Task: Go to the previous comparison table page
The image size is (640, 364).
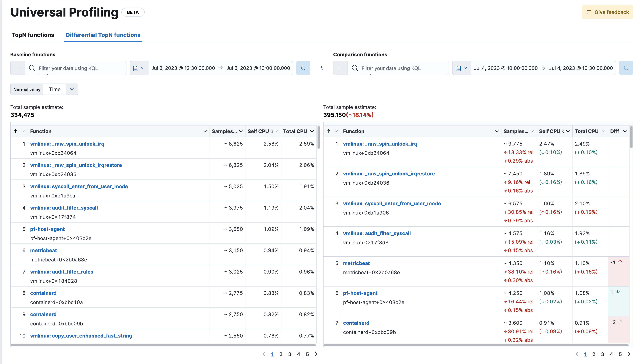Action: point(577,354)
